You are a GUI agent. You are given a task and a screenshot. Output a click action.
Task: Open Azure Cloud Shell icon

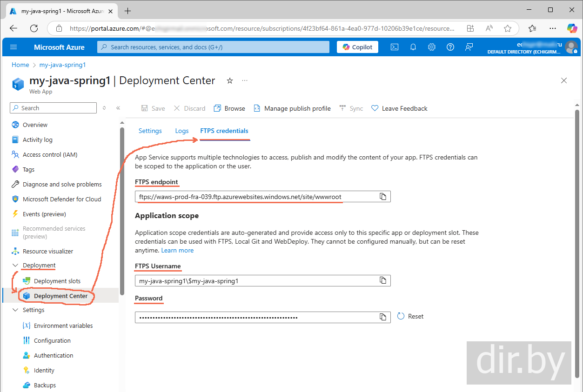[x=394, y=47]
